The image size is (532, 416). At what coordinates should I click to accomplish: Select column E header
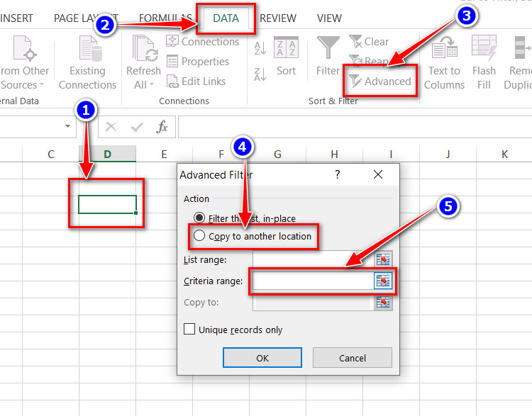[165, 154]
